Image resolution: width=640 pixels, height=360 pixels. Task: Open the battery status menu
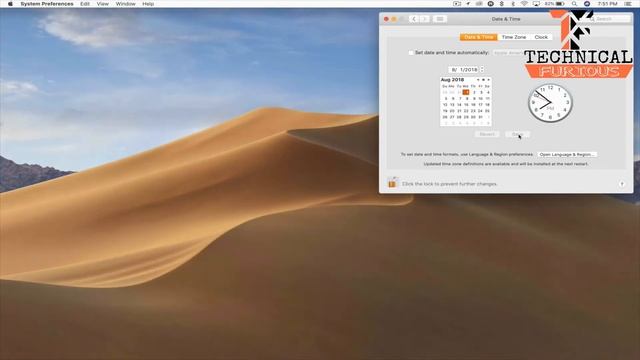555,4
